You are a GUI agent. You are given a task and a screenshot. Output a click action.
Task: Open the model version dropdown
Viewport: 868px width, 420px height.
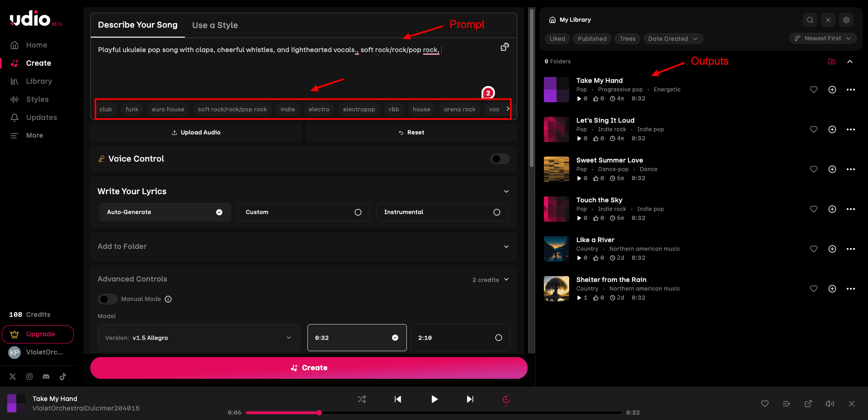pos(199,338)
